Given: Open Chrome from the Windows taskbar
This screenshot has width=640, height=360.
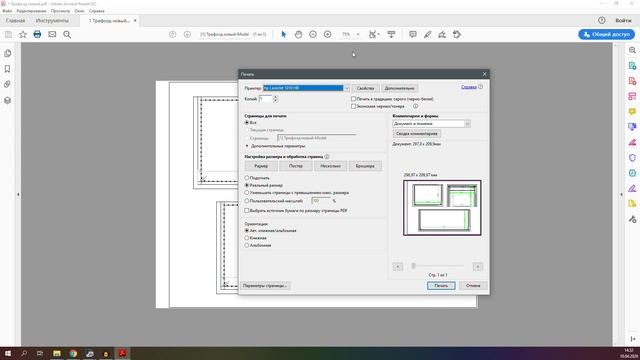Looking at the screenshot, I should 73,353.
